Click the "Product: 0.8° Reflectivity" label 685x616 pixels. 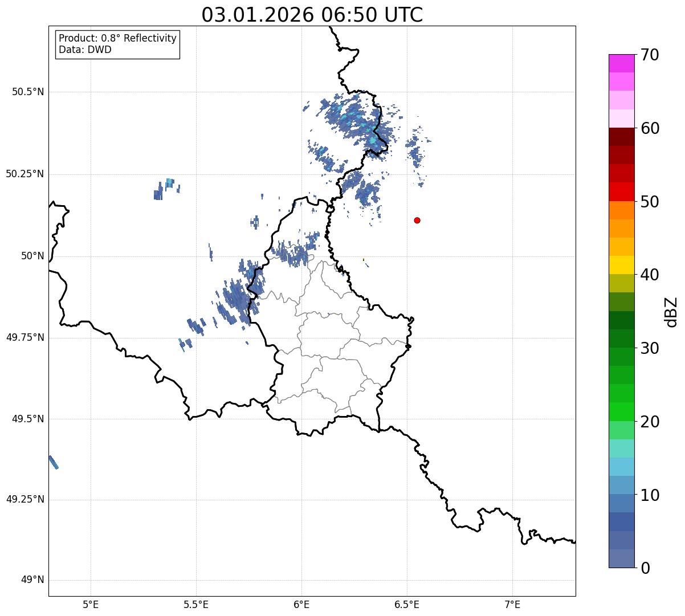(x=118, y=38)
